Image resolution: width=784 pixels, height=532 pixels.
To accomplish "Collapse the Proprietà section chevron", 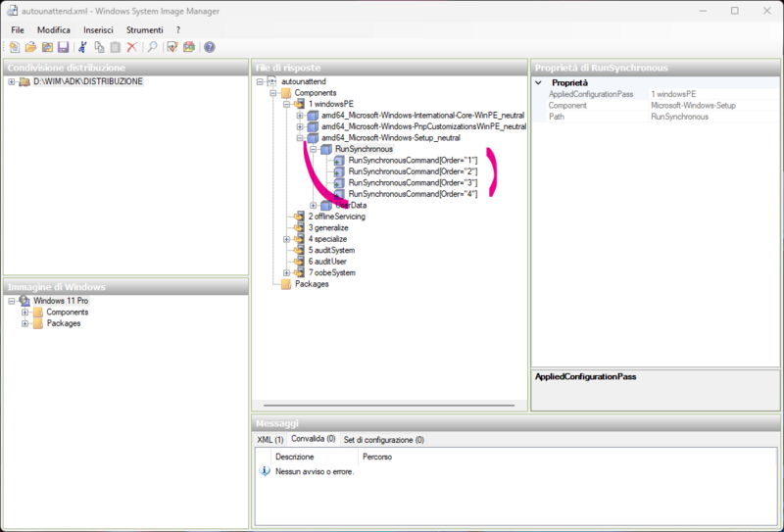I will click(x=538, y=83).
